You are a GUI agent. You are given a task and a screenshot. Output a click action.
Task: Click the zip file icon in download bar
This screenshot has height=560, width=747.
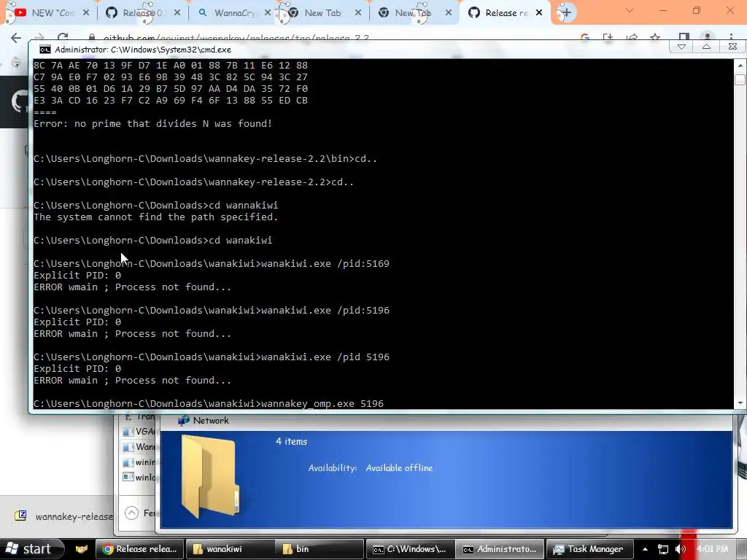click(20, 516)
